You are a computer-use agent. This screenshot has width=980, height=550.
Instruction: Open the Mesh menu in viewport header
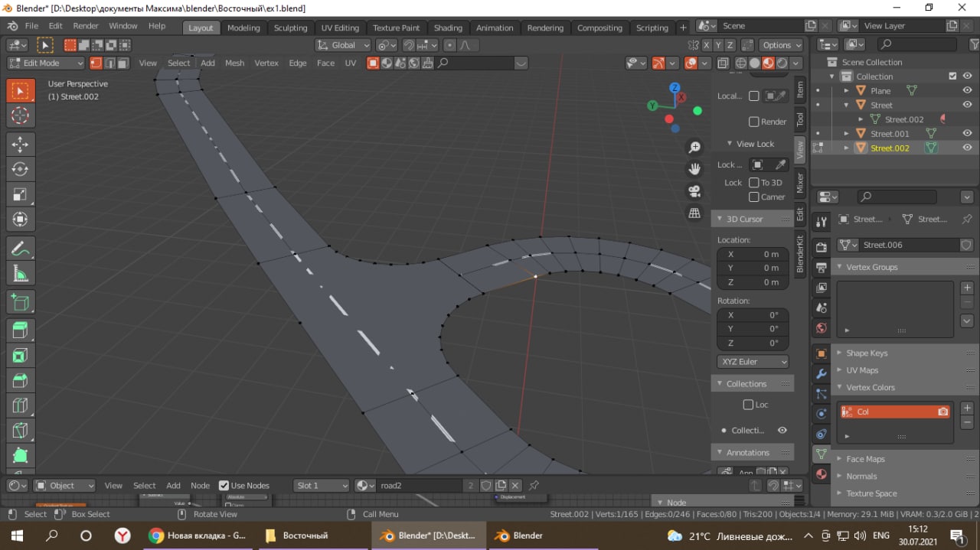pos(234,63)
